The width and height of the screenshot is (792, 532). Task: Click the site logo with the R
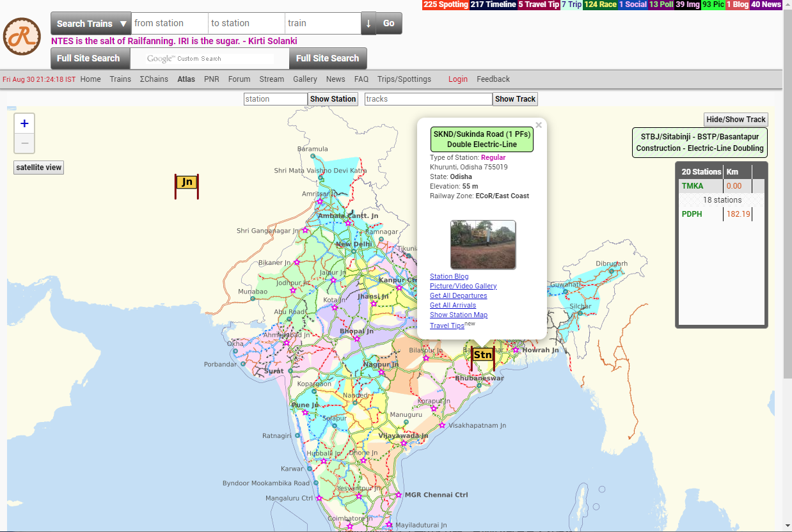(x=22, y=36)
